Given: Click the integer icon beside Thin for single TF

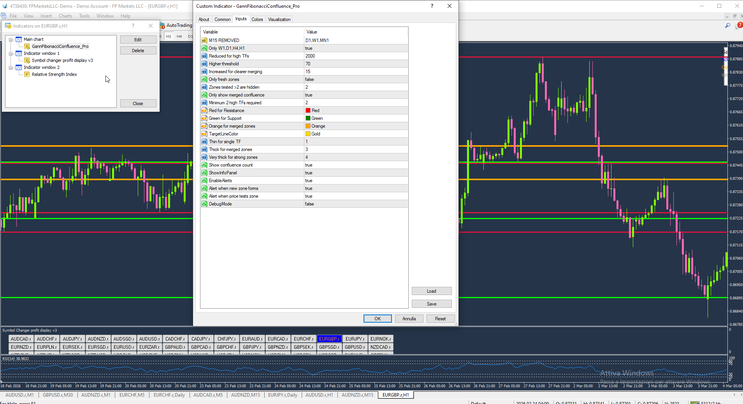Looking at the screenshot, I should coord(205,142).
